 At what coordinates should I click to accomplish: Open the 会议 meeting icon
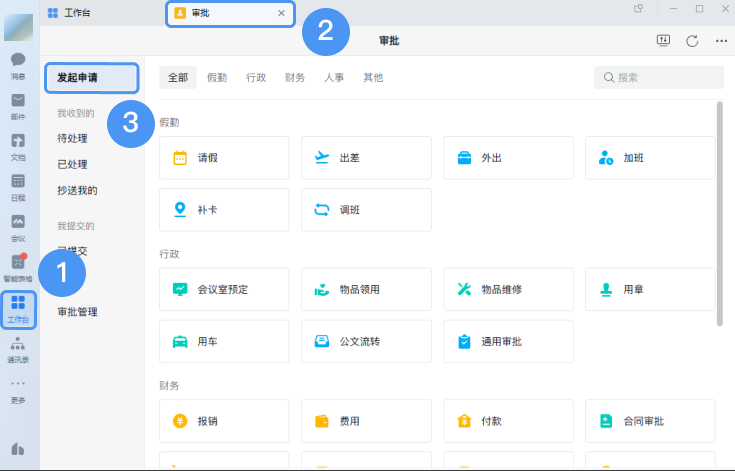[x=18, y=226]
